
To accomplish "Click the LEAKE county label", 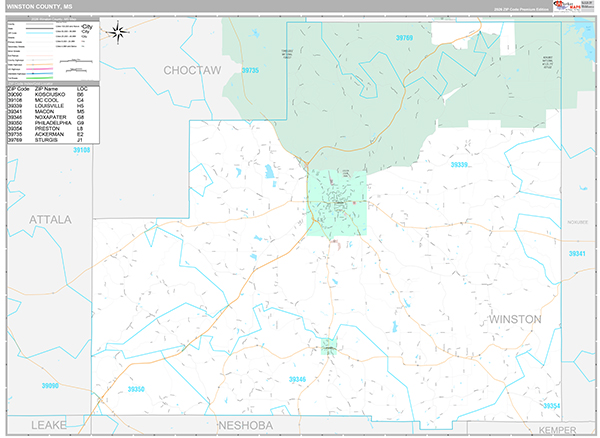I will tap(49, 425).
